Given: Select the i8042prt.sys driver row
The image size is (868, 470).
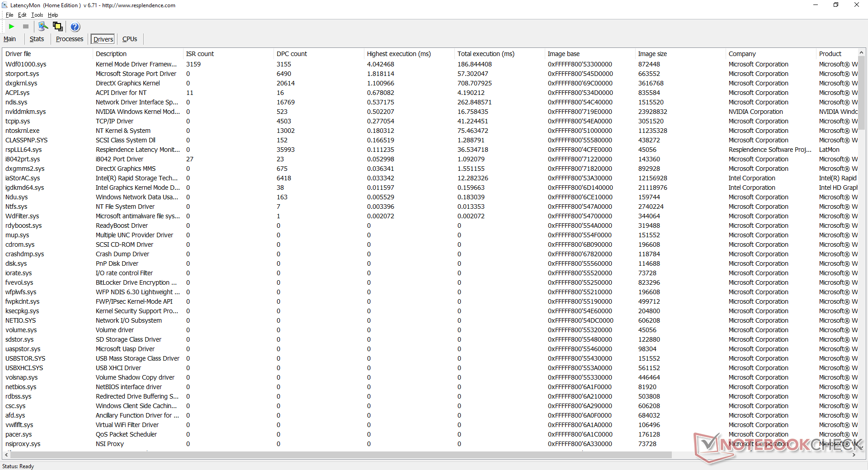Looking at the screenshot, I should (x=430, y=159).
